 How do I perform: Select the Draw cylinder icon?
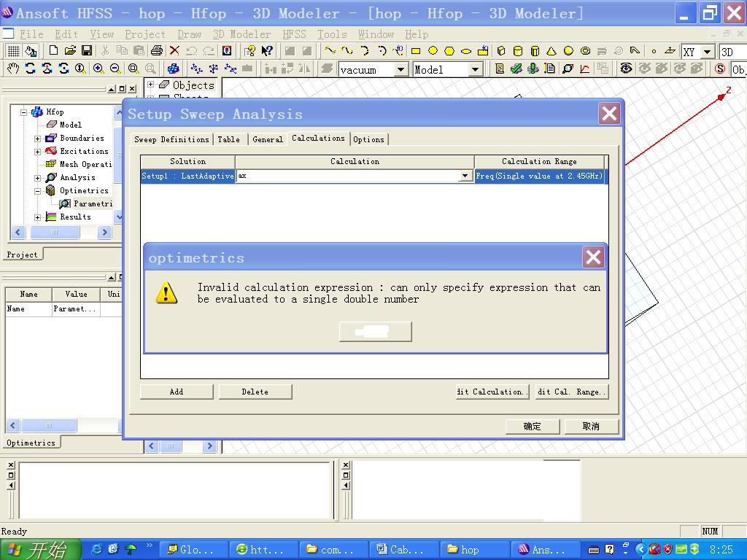(518, 51)
